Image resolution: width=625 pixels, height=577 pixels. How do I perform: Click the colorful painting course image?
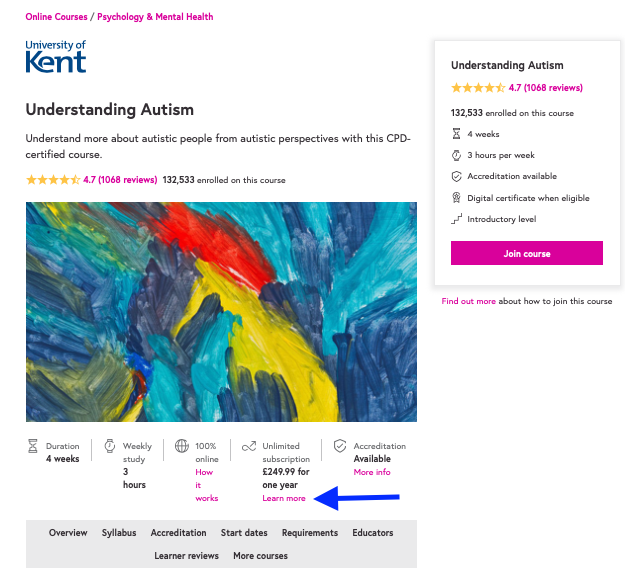pyautogui.click(x=221, y=312)
